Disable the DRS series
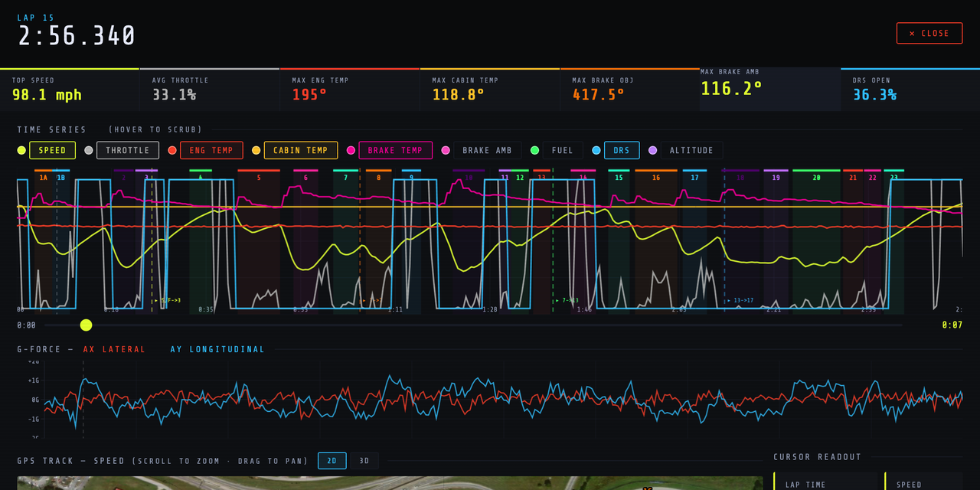Screen dimensions: 980x490 click(x=622, y=150)
